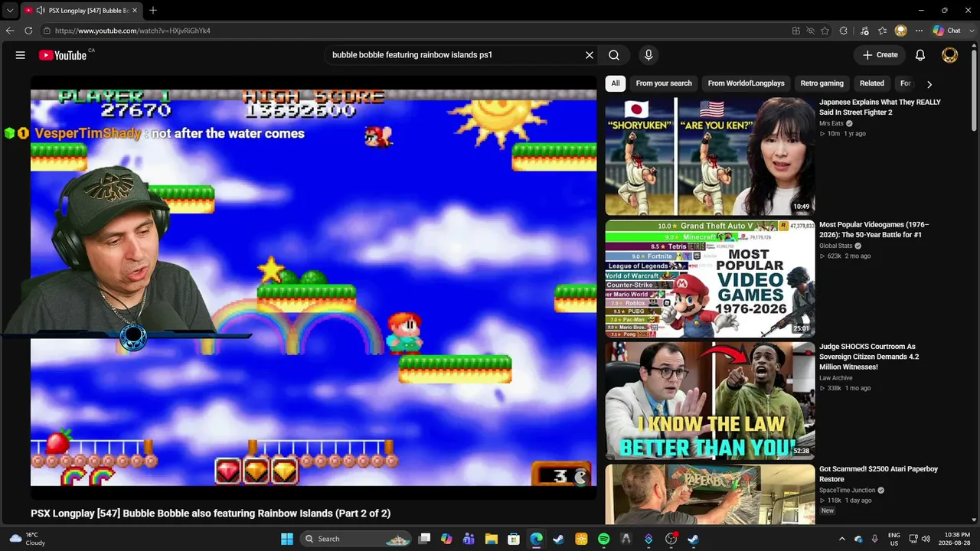Open a new browser tab
The width and height of the screenshot is (980, 551).
[x=153, y=11]
